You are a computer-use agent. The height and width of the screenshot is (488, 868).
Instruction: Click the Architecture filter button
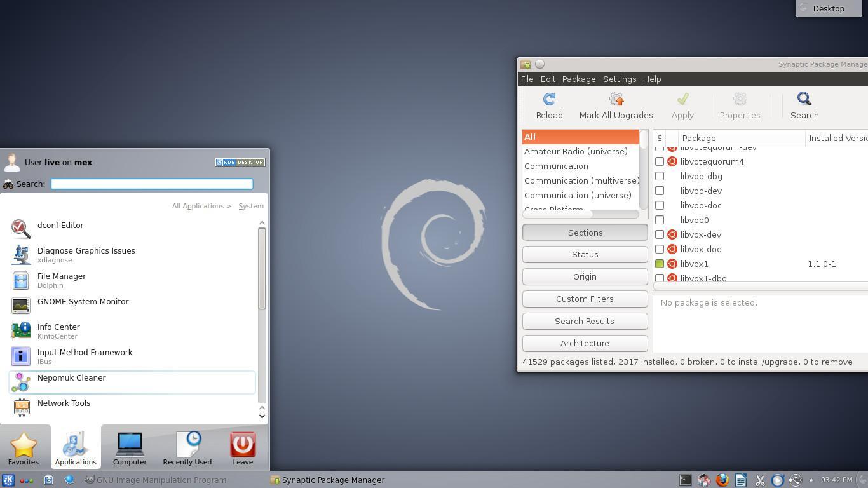(585, 343)
